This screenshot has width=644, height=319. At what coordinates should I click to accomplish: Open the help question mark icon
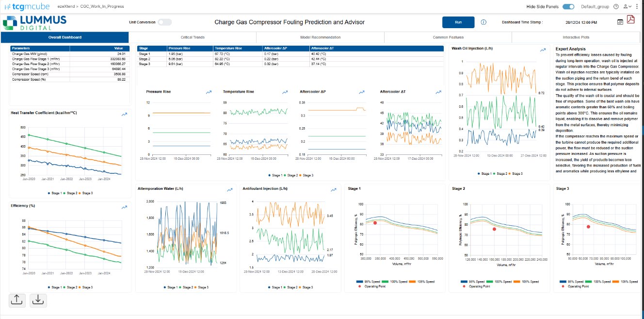[x=616, y=7]
